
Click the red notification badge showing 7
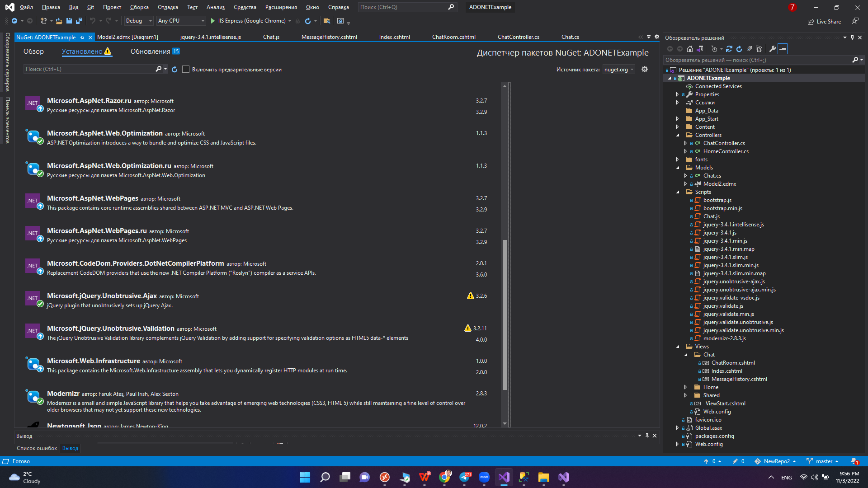point(792,7)
